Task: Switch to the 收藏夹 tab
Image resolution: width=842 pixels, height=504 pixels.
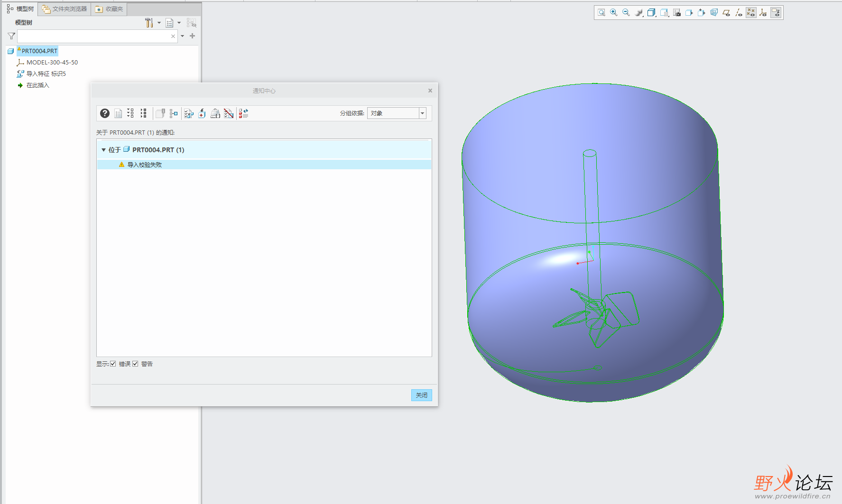Action: [x=109, y=9]
